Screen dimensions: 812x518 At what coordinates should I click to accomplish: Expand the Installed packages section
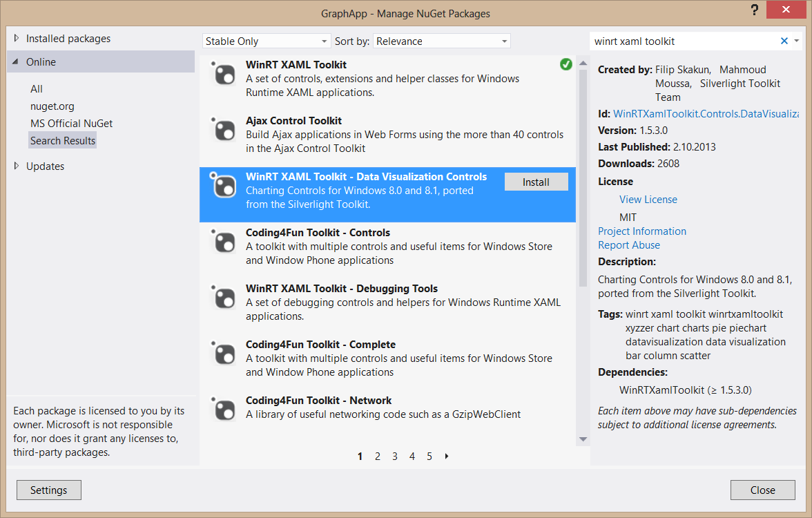point(17,39)
